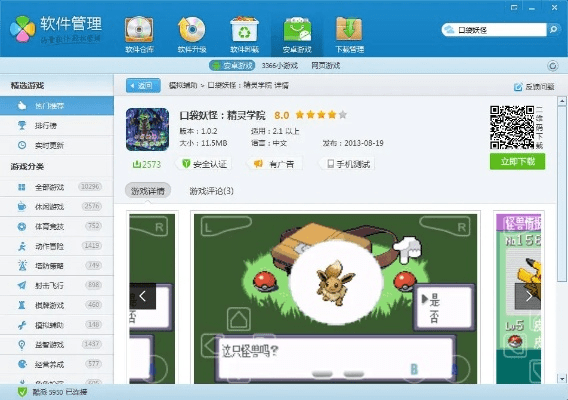The image size is (568, 400).
Task: Click the tower icon beside 塔防策略
Action: 22,266
